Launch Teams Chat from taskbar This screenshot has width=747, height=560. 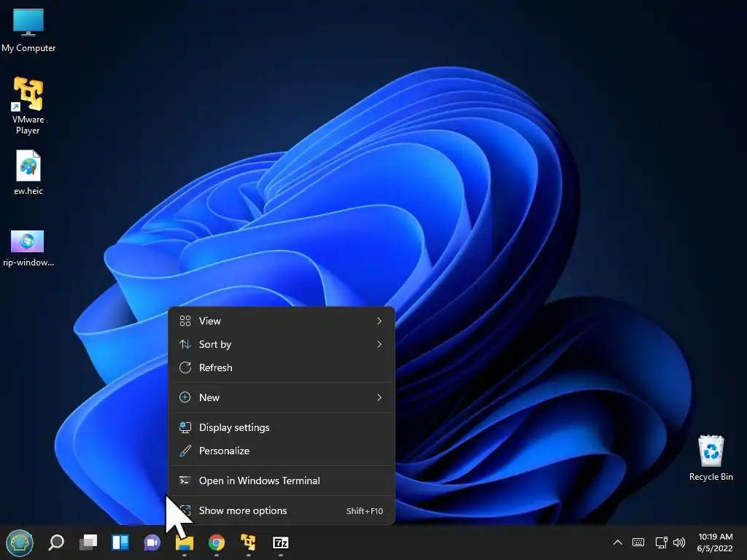tap(152, 542)
